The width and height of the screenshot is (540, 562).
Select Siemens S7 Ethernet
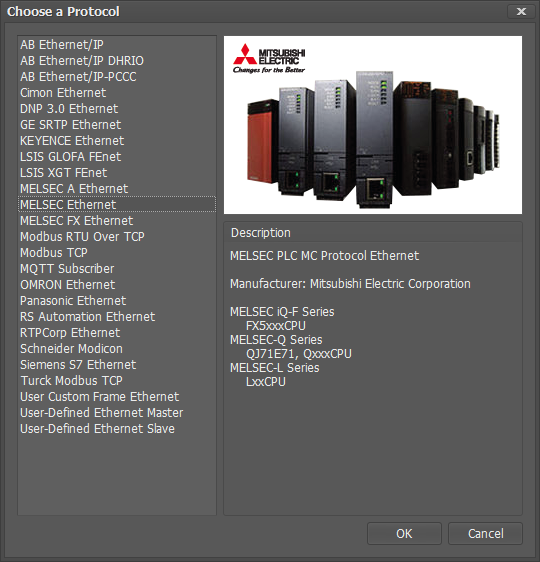click(117, 365)
